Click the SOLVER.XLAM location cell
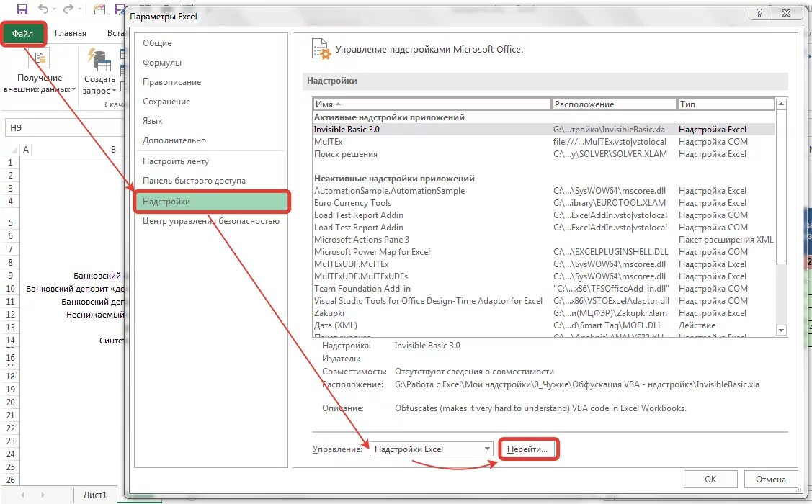Image resolution: width=812 pixels, height=504 pixels. 610,154
